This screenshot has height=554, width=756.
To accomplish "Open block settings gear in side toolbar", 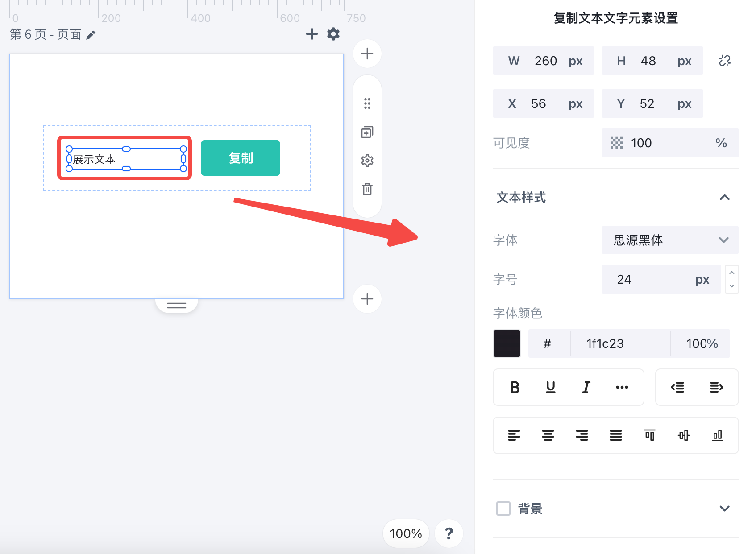I will tap(367, 161).
